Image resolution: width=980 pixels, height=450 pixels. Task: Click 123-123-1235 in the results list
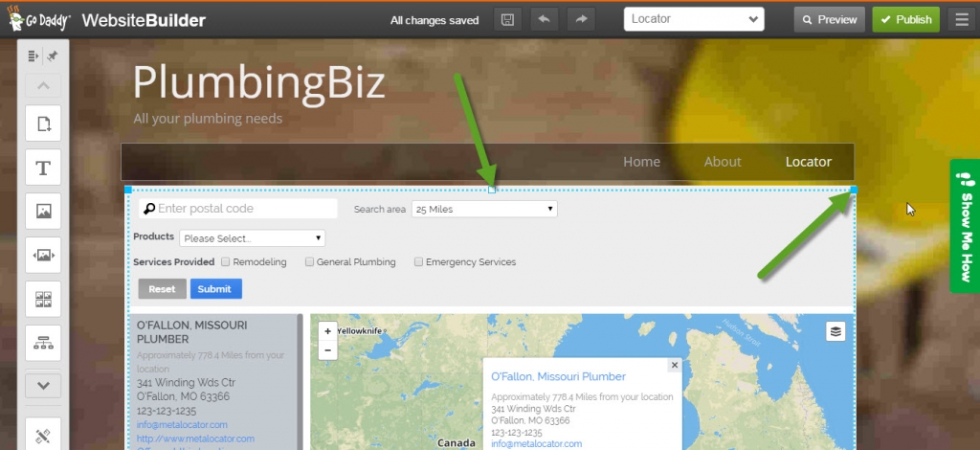167,411
